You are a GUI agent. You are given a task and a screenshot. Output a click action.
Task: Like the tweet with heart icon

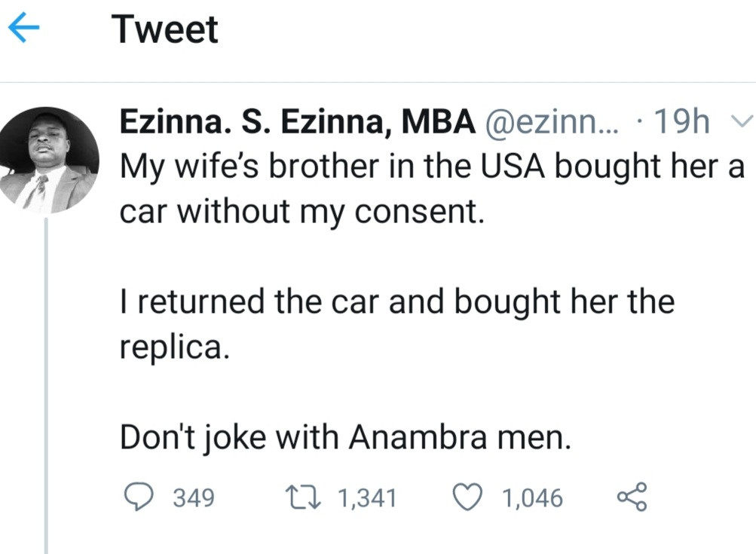468,497
